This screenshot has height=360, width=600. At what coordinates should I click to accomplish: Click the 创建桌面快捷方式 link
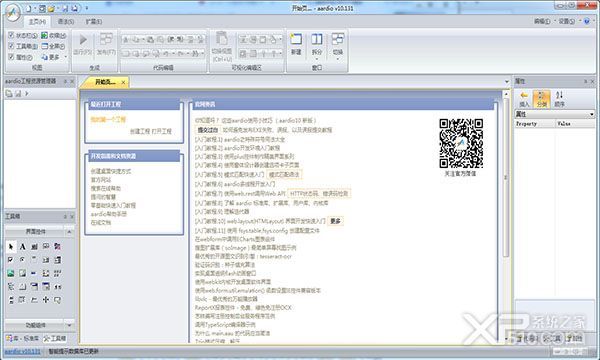pos(111,171)
